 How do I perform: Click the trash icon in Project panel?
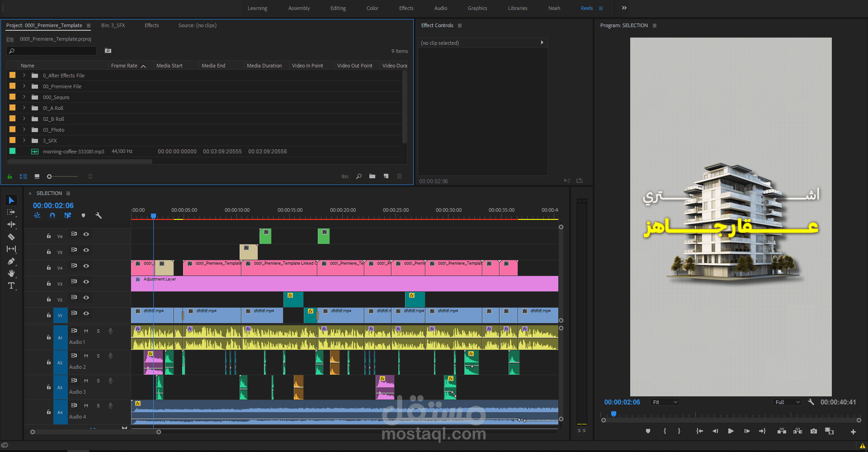(x=399, y=176)
